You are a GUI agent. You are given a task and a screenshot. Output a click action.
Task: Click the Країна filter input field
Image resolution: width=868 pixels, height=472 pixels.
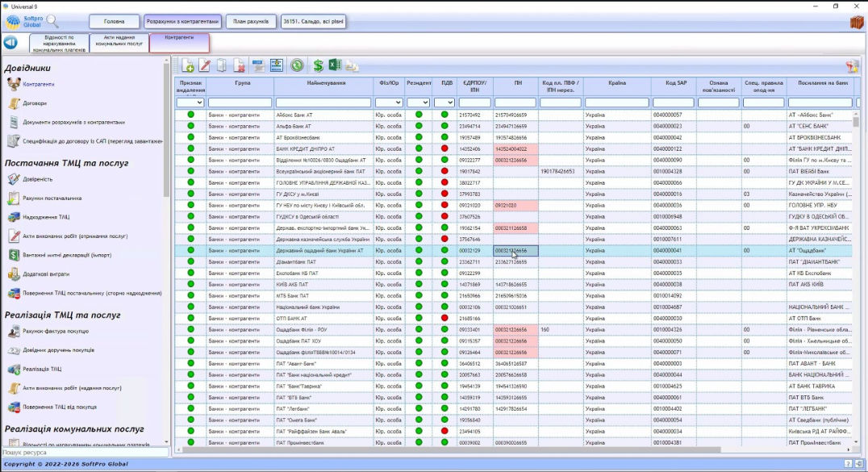[616, 102]
